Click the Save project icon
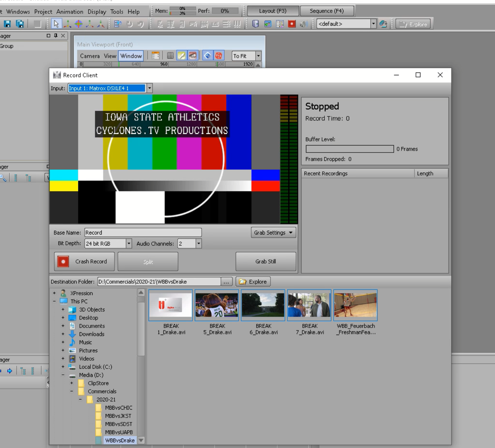495x448 pixels. coord(7,24)
